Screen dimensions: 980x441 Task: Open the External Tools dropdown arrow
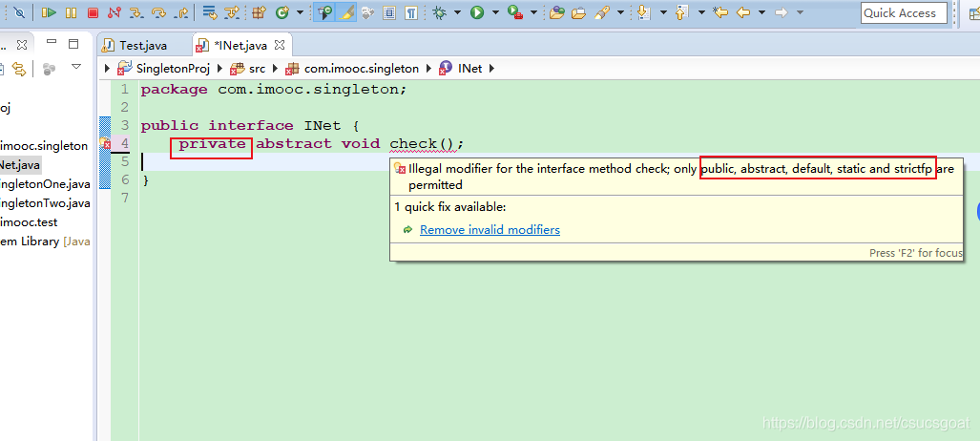click(x=533, y=12)
